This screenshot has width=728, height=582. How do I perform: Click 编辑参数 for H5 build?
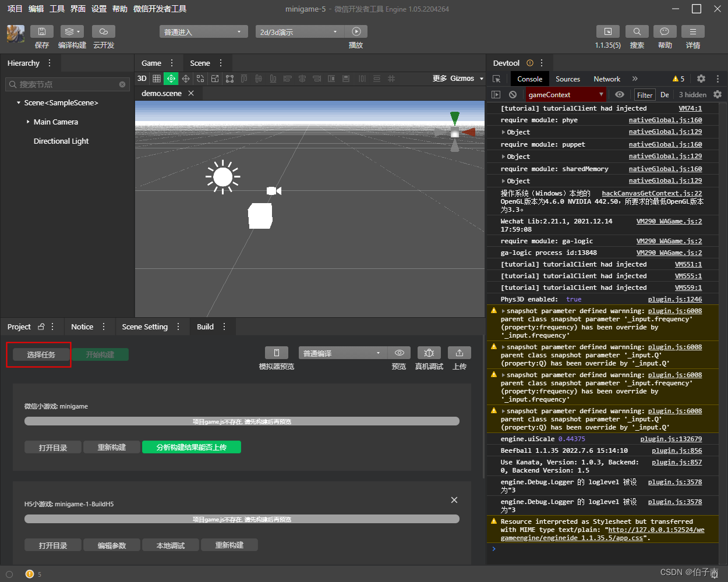pos(112,545)
